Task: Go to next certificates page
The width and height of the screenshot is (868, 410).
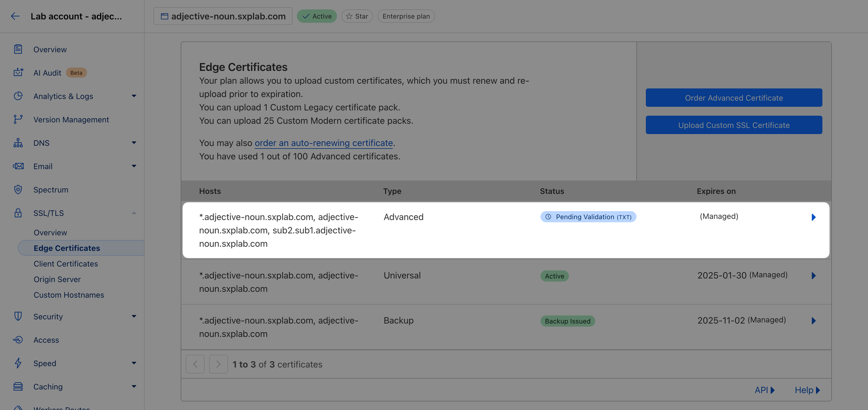Action: (218, 364)
